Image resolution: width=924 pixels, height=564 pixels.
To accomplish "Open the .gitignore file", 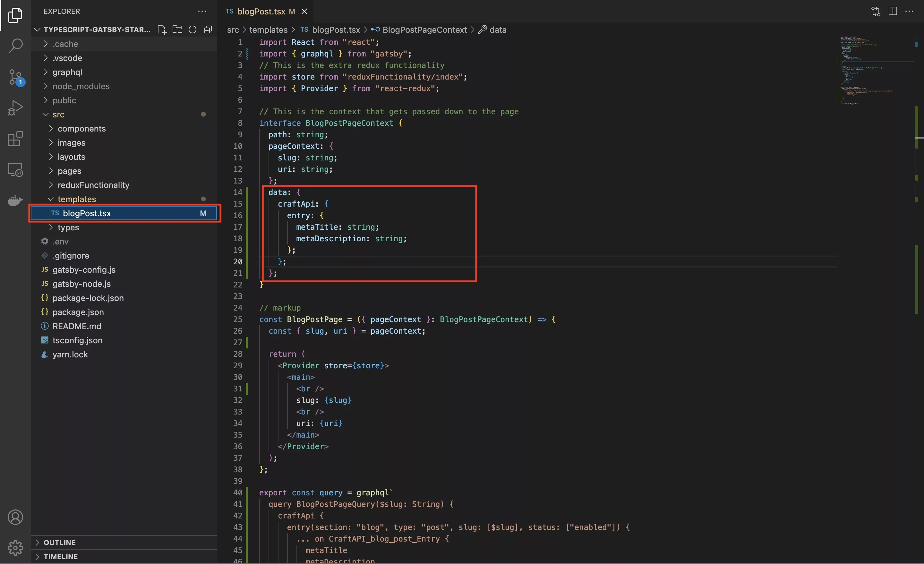I will [124, 256].
